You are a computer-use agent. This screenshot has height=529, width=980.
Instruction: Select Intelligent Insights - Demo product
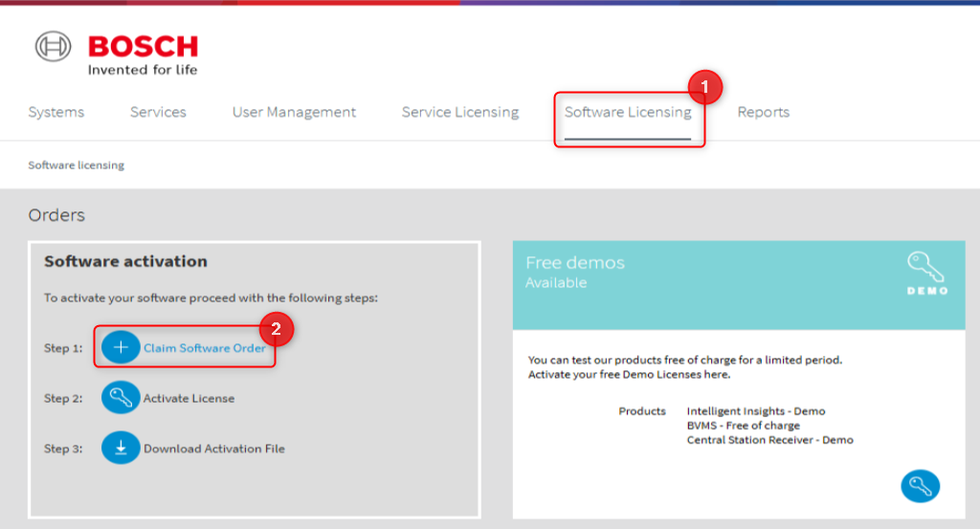click(x=755, y=411)
